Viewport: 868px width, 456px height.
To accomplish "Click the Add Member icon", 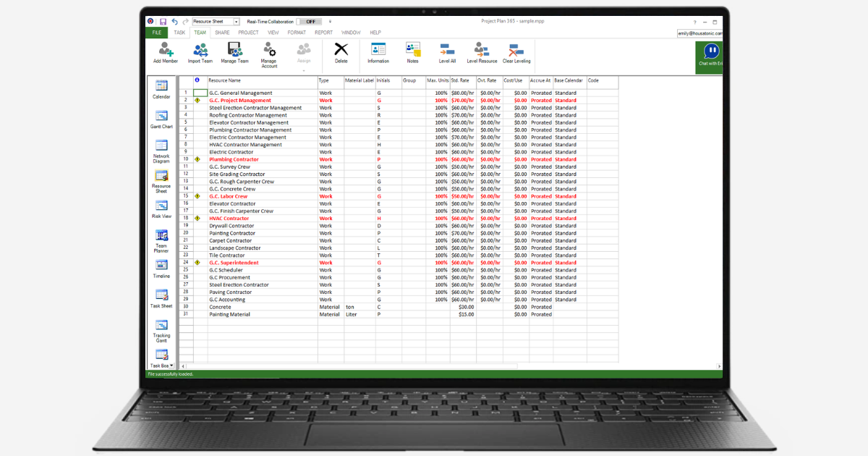I will [166, 49].
